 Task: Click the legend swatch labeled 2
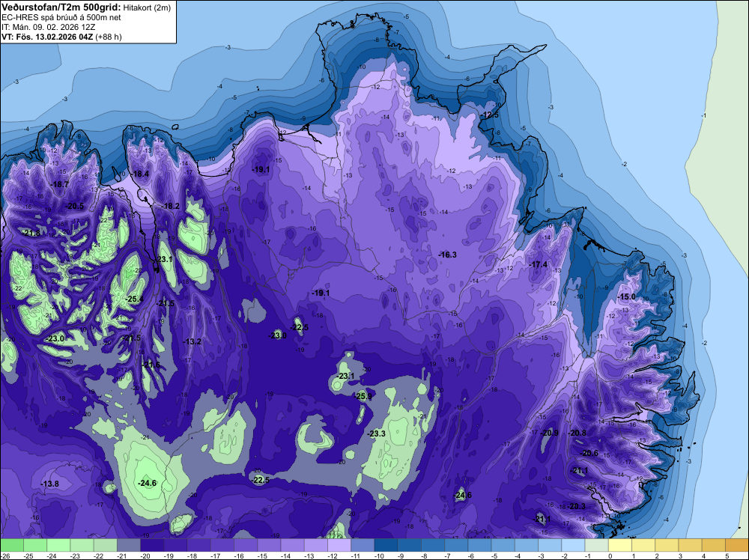[667, 545]
